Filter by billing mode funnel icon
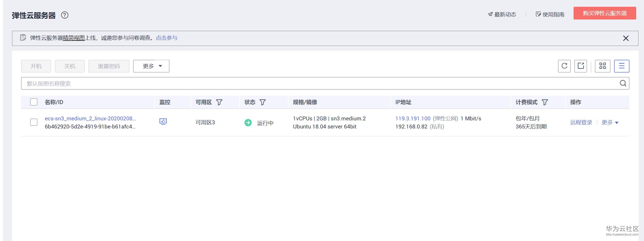Image resolution: width=644 pixels, height=241 pixels. (545, 102)
